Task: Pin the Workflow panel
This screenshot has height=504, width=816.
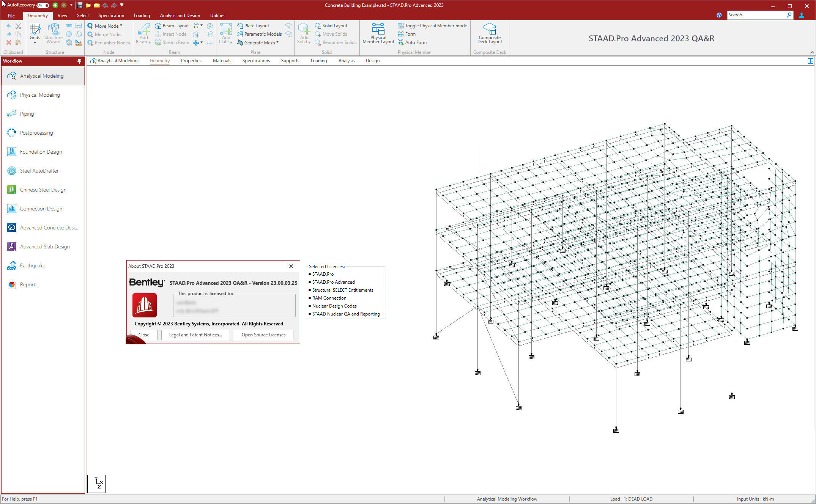Action: tap(79, 61)
